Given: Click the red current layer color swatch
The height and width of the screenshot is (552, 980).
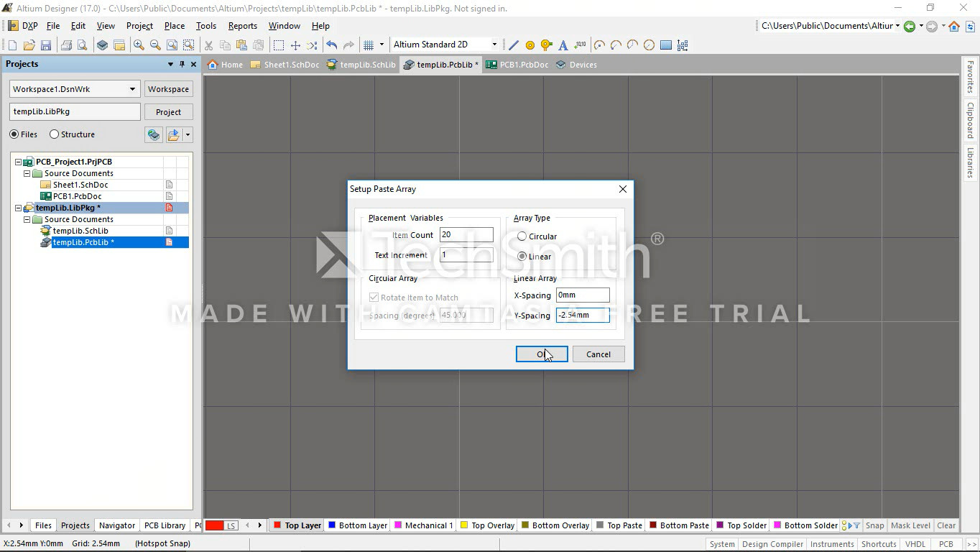Looking at the screenshot, I should (215, 525).
